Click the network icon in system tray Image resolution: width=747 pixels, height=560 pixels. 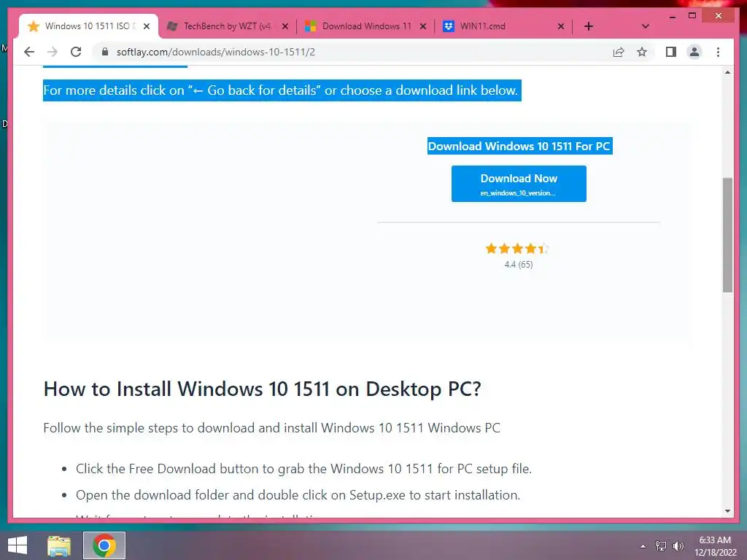[661, 546]
